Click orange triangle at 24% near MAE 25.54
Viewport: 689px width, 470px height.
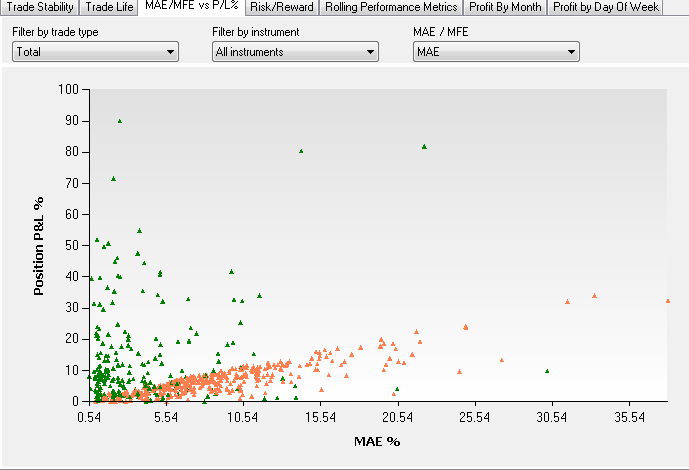(x=465, y=327)
